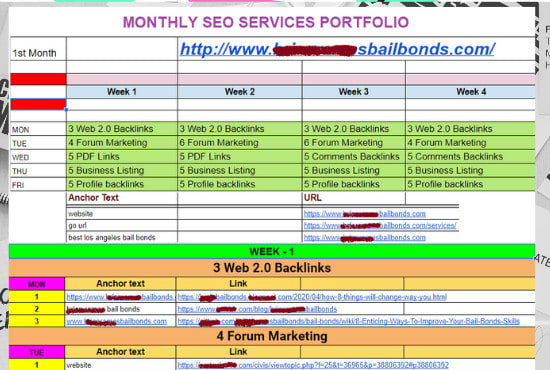The image size is (550, 370).
Task: Select 'best los angeles bail bonds' cell
Action: (x=122, y=237)
